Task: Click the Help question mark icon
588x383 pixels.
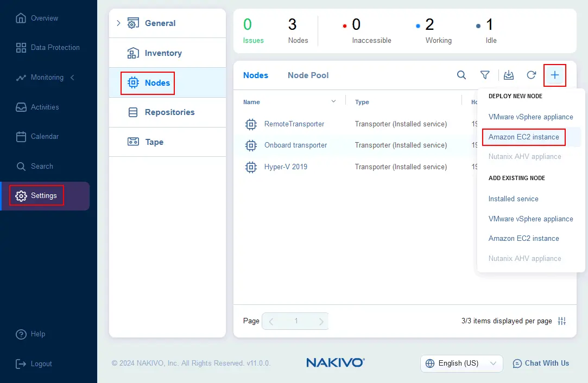Action: [x=21, y=334]
